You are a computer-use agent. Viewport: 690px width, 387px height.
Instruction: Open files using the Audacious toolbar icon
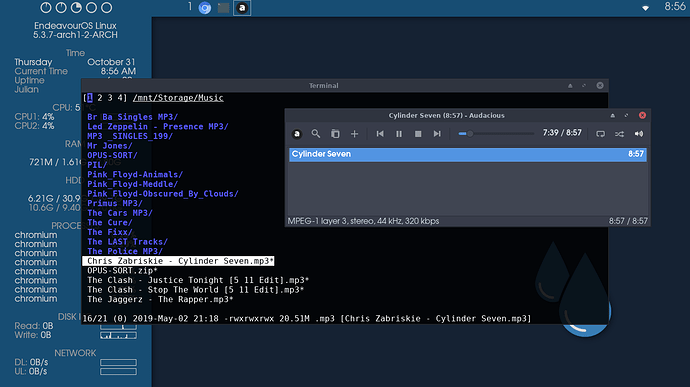(335, 134)
